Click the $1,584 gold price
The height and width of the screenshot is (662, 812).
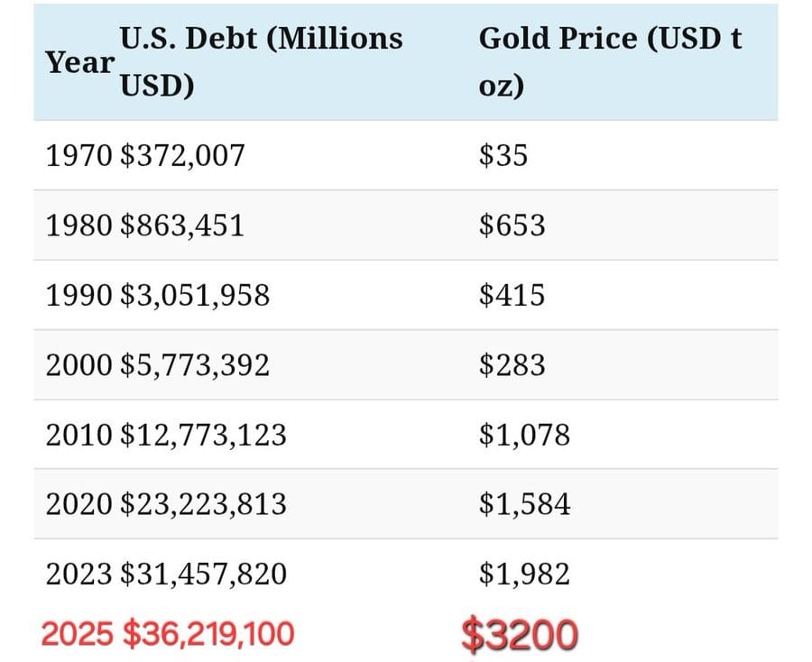click(x=524, y=504)
